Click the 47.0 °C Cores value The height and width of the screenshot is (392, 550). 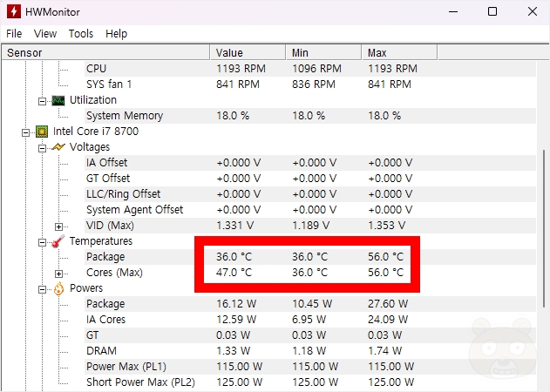(234, 273)
